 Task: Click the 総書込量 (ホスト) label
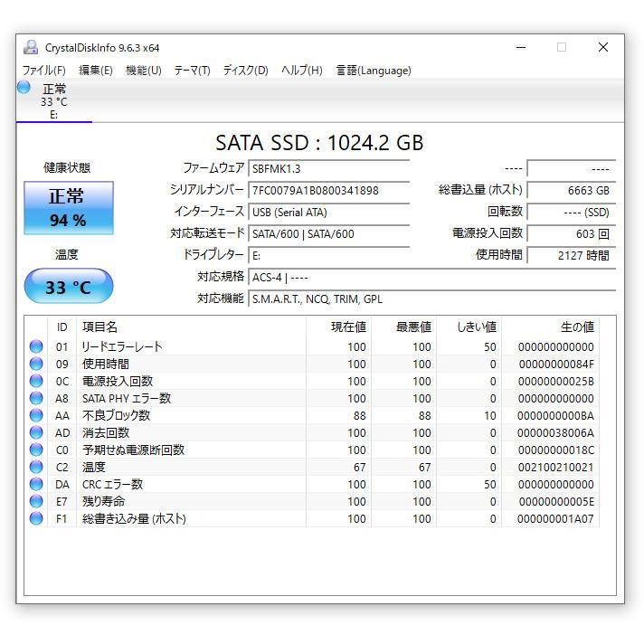click(x=480, y=190)
